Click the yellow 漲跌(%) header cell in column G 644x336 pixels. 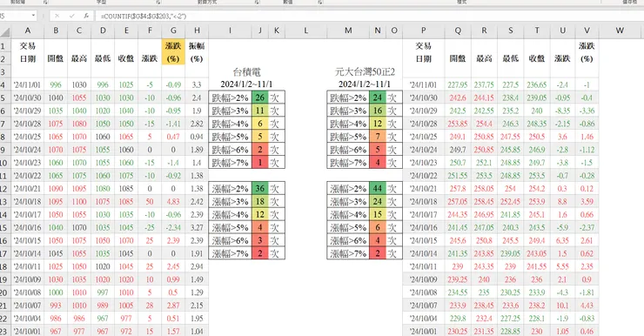(173, 52)
